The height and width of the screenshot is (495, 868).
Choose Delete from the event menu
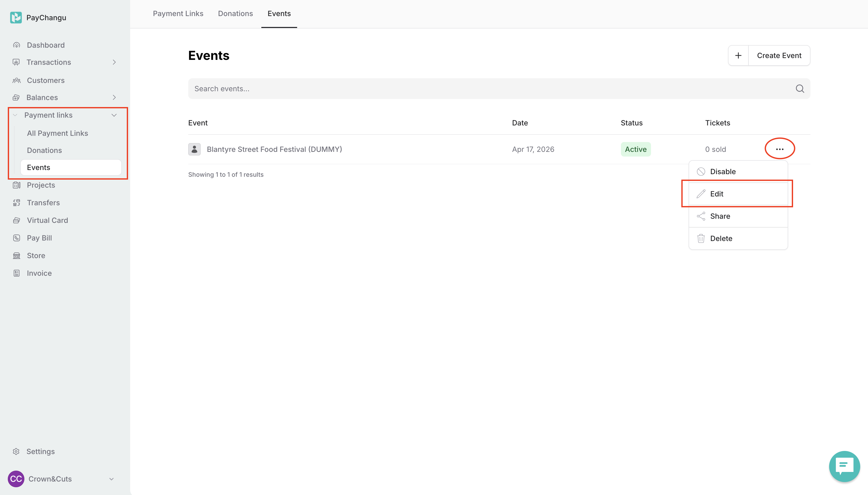click(721, 239)
